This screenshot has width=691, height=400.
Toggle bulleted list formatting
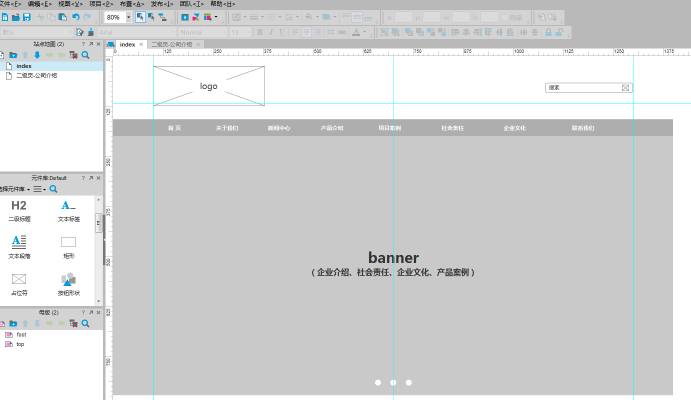[331, 32]
